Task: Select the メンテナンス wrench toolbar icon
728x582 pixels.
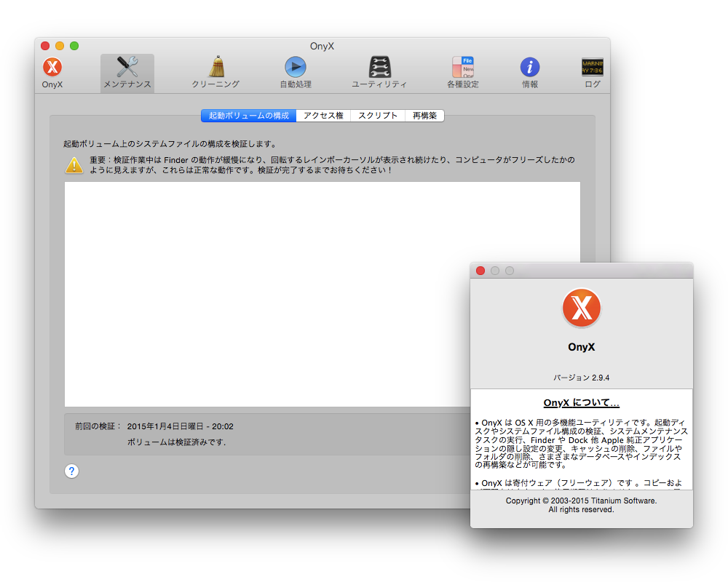Action: coord(127,68)
